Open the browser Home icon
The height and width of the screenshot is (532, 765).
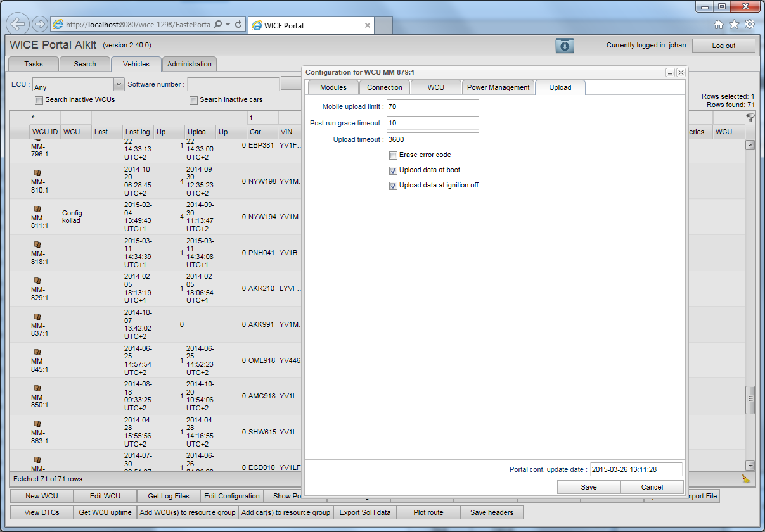[x=719, y=25]
